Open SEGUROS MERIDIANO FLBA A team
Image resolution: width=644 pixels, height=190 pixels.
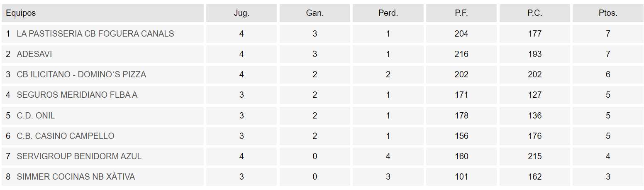click(77, 95)
